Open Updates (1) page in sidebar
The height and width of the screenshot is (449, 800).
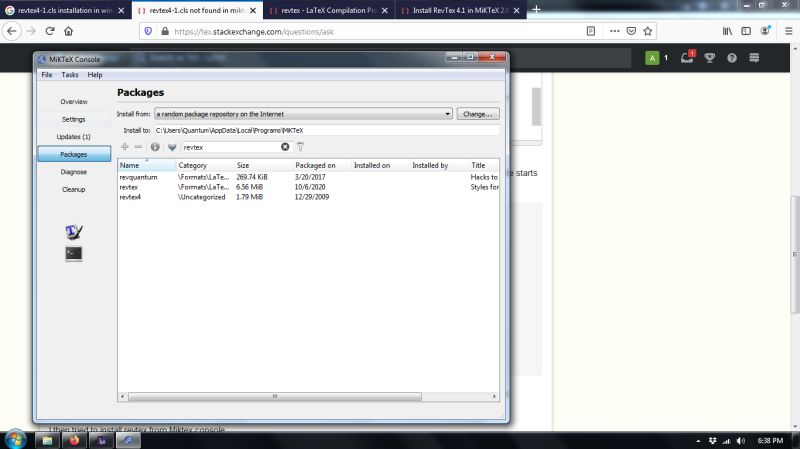(x=74, y=137)
